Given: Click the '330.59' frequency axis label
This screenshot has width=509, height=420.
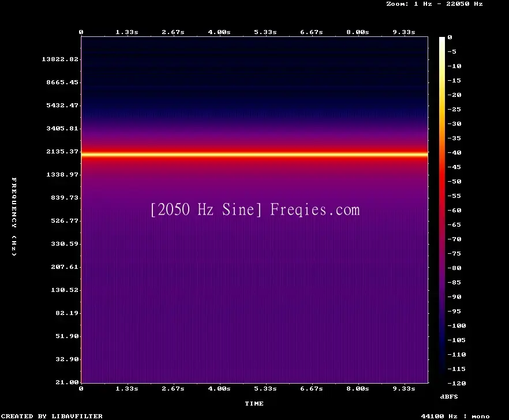Looking at the screenshot, I should (x=65, y=243).
